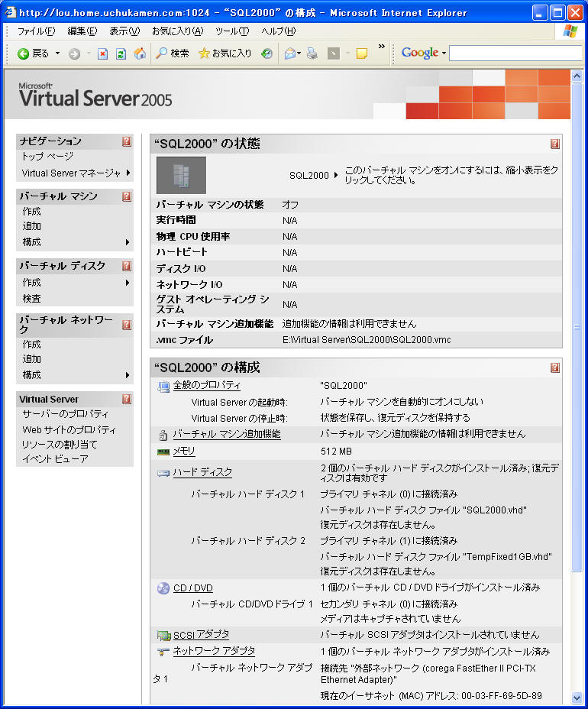Click help icon on バーチャル マシン panel
The image size is (588, 709).
click(x=127, y=196)
